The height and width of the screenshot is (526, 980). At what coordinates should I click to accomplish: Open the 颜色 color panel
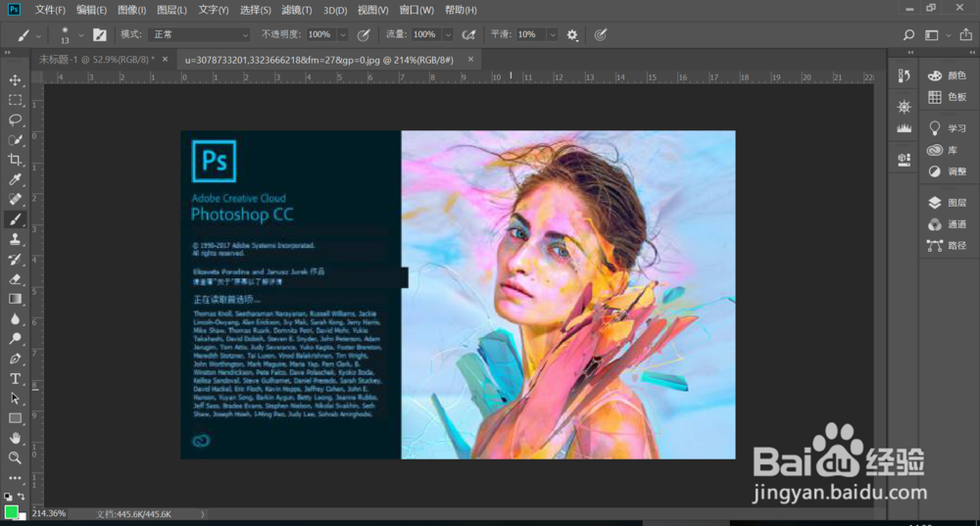948,75
